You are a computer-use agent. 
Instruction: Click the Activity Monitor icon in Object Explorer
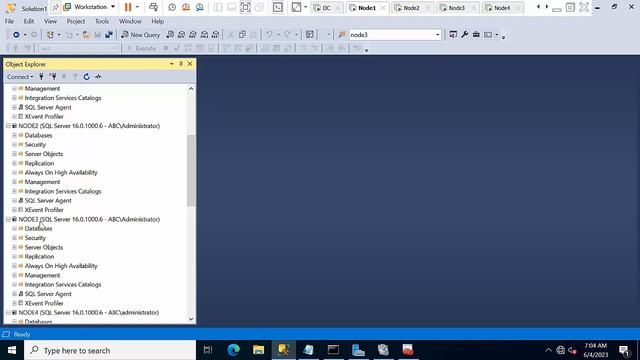pos(98,77)
